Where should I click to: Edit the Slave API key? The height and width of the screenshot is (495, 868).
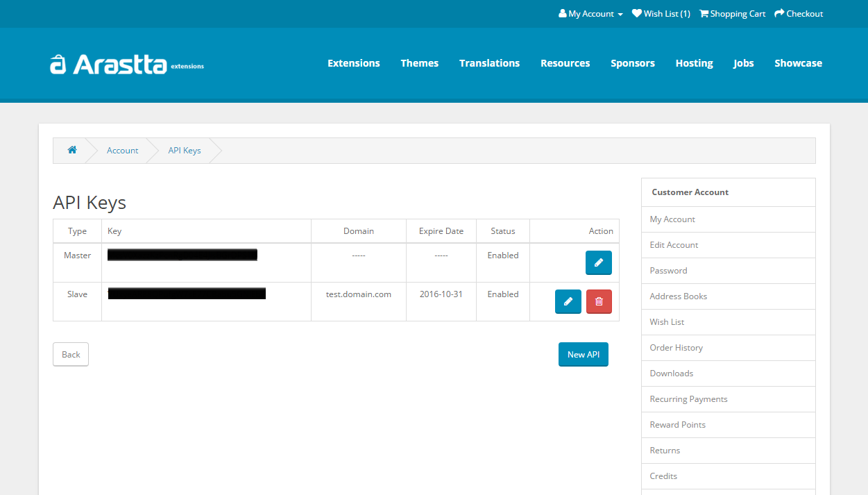tap(568, 302)
